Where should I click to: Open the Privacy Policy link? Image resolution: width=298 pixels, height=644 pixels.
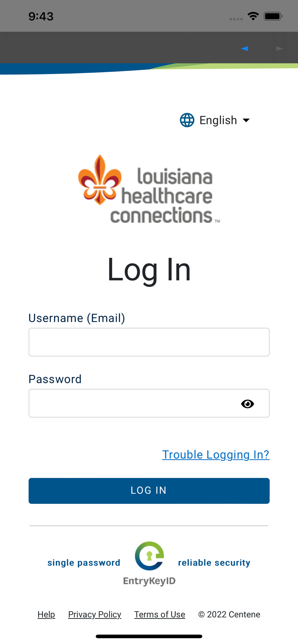94,614
